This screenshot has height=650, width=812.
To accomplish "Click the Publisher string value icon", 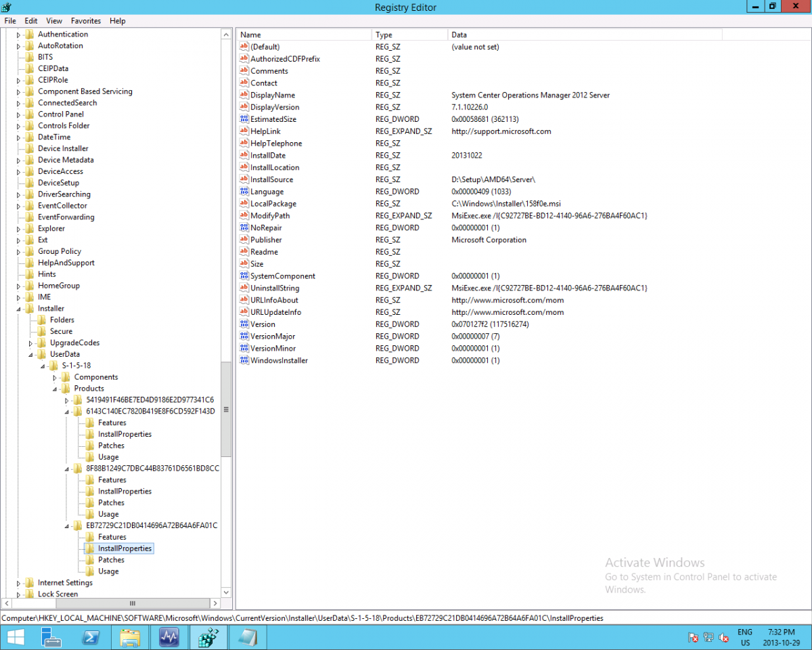I will tap(244, 240).
